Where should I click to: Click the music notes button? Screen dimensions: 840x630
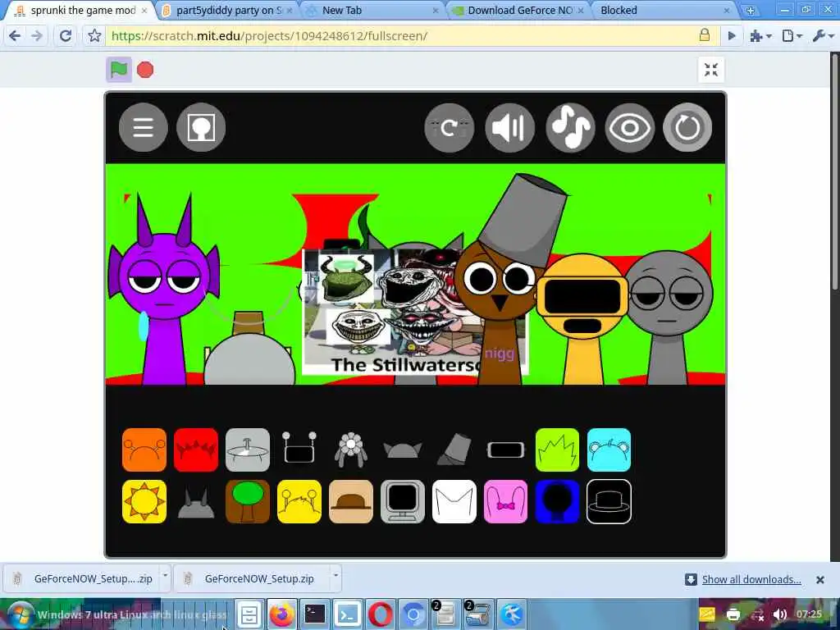570,127
